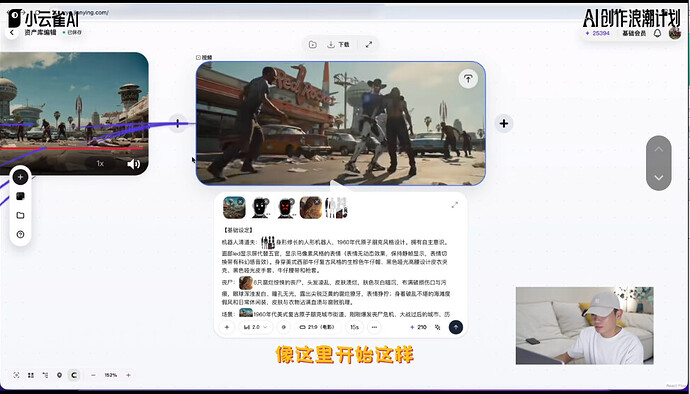Click the dark plus button in the left sidebar
The image size is (690, 394).
[x=20, y=177]
